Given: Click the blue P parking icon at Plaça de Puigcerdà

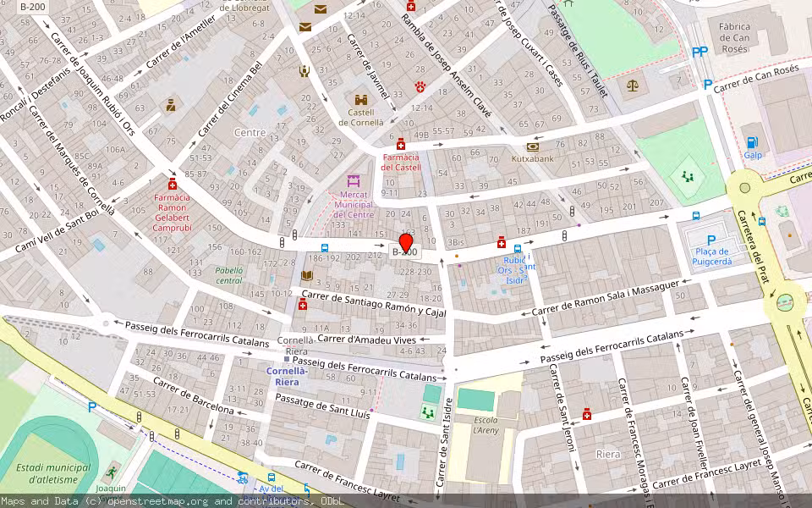Looking at the screenshot, I should pos(711,240).
